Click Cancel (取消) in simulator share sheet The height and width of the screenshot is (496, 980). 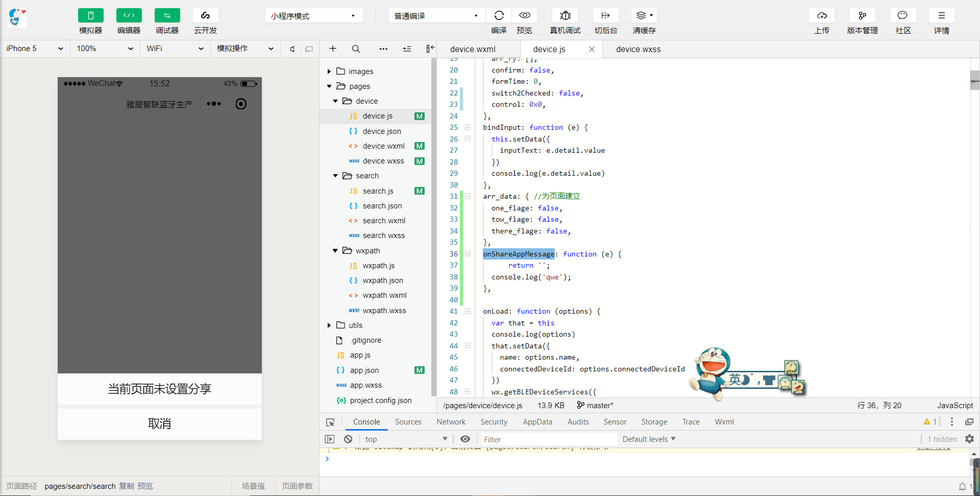(160, 423)
